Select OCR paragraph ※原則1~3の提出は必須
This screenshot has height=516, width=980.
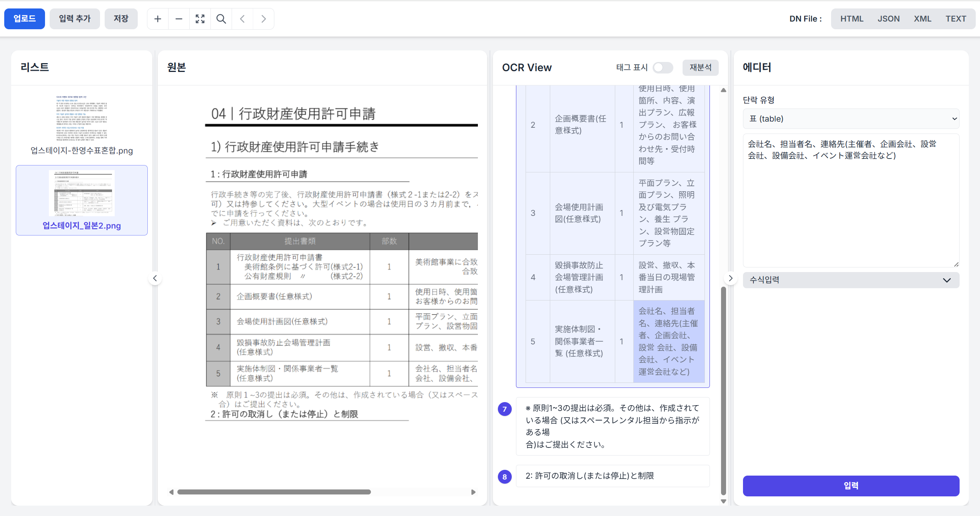[613, 426]
